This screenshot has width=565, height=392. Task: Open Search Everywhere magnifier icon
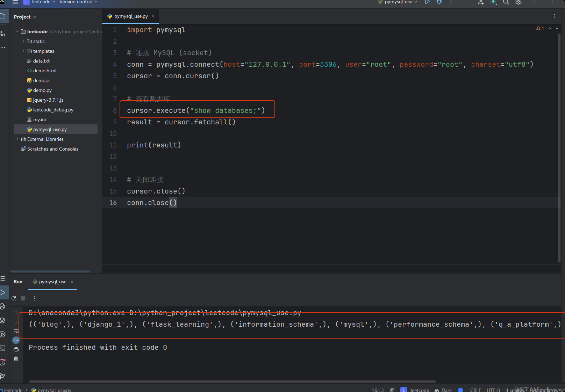tap(506, 2)
